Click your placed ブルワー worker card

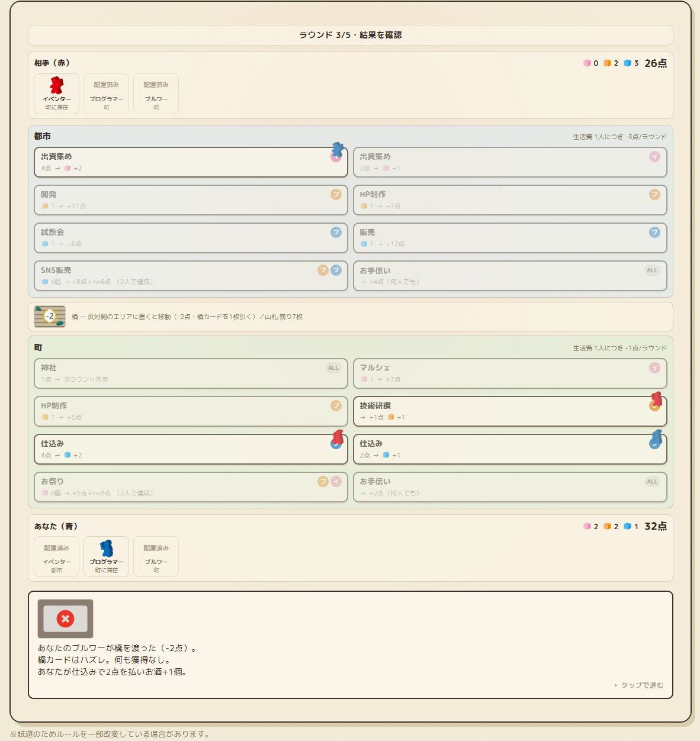click(156, 557)
